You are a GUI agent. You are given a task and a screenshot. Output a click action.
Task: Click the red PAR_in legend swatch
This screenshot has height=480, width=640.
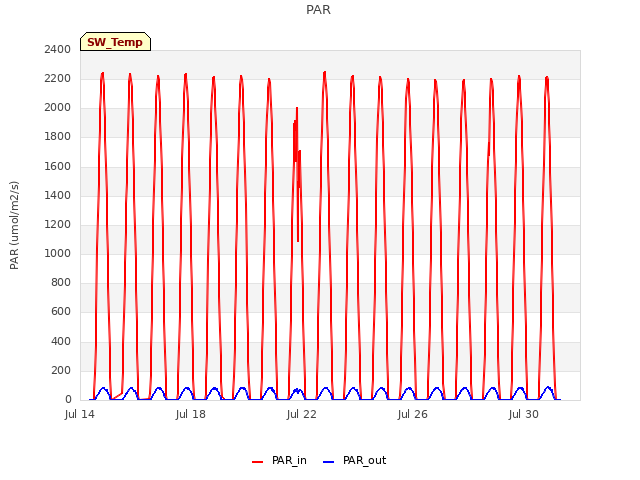[258, 462]
